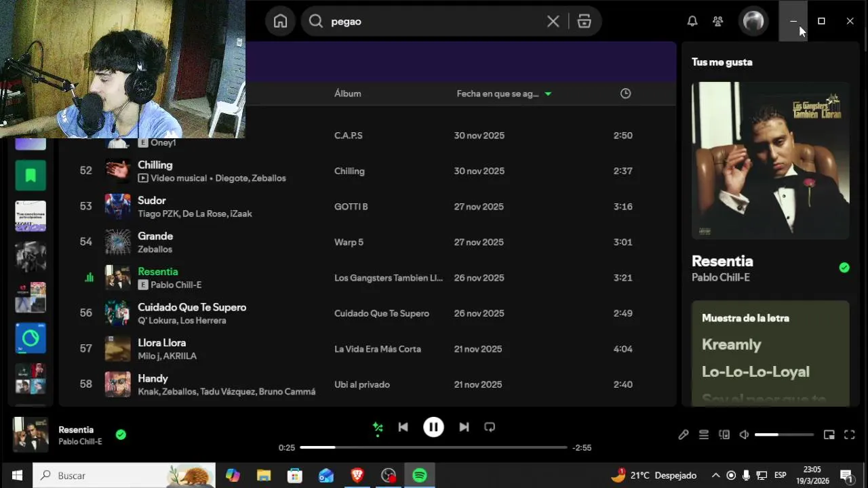
Task: Click green Resentia title in track list
Action: [x=158, y=271]
